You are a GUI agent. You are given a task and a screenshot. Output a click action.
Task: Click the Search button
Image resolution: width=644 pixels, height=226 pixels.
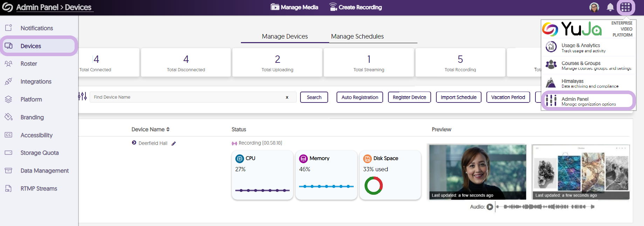tap(314, 97)
